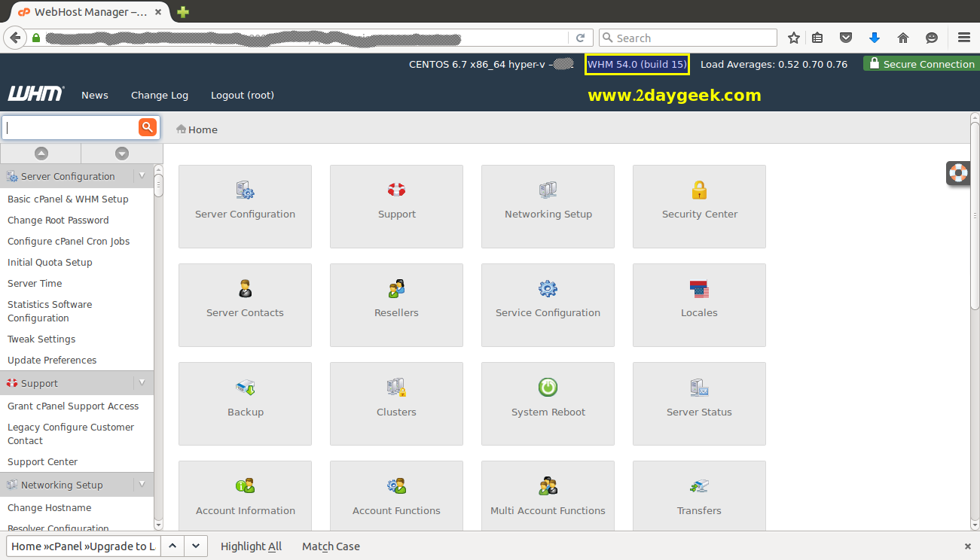Image resolution: width=980 pixels, height=560 pixels.
Task: Click the Firefox bookmark star icon
Action: point(793,38)
